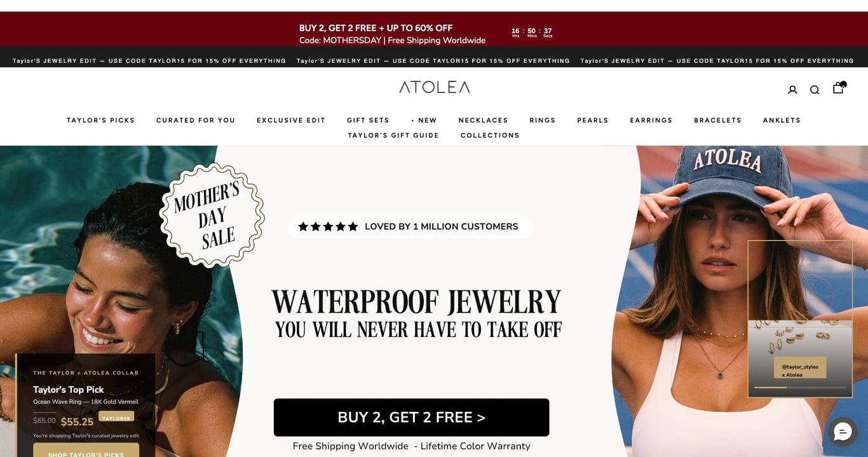This screenshot has height=457, width=868.
Task: Select the Earrings menu item
Action: pyautogui.click(x=651, y=120)
